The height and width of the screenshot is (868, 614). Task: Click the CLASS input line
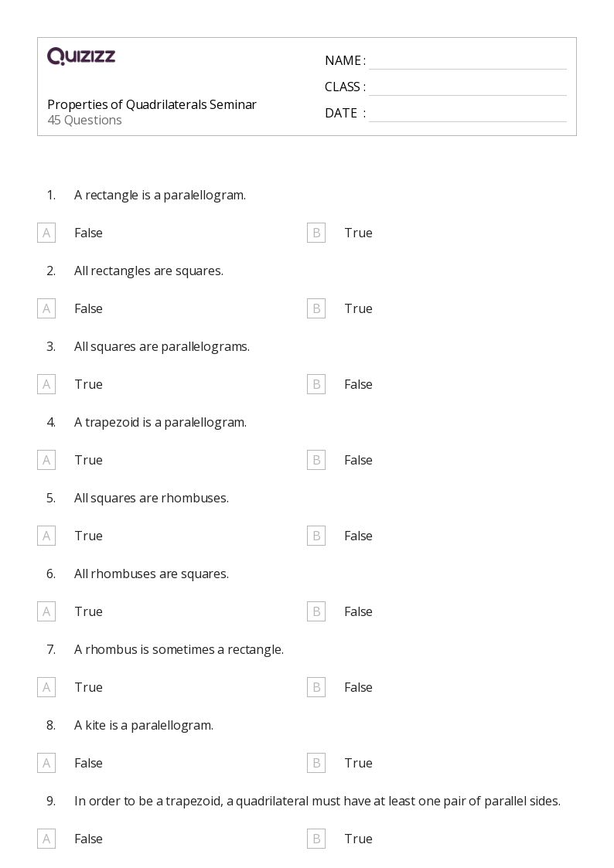(x=467, y=87)
